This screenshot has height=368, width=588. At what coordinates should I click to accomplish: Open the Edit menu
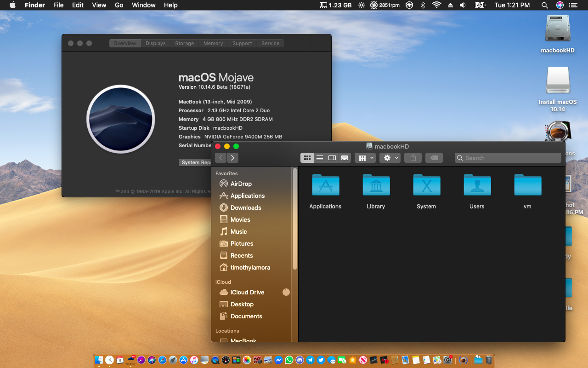coord(78,5)
